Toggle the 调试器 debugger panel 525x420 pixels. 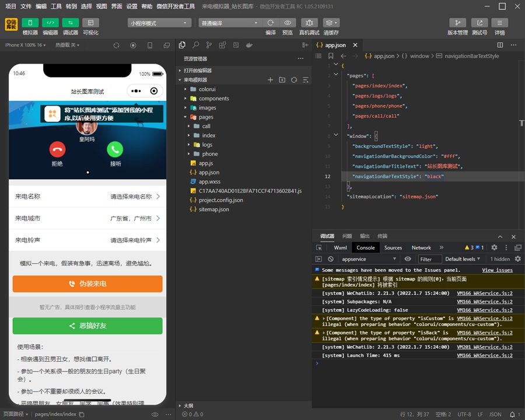[x=70, y=23]
